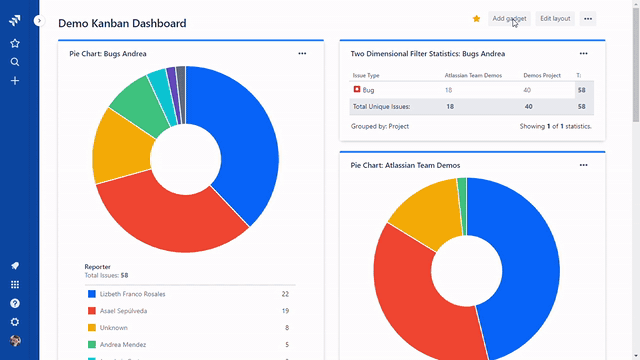The height and width of the screenshot is (360, 640).
Task: Toggle the yellow favorite star for dashboard
Action: 476,19
